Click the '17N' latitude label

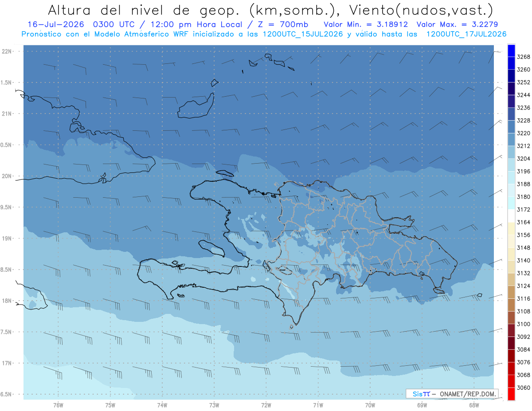pos(8,363)
